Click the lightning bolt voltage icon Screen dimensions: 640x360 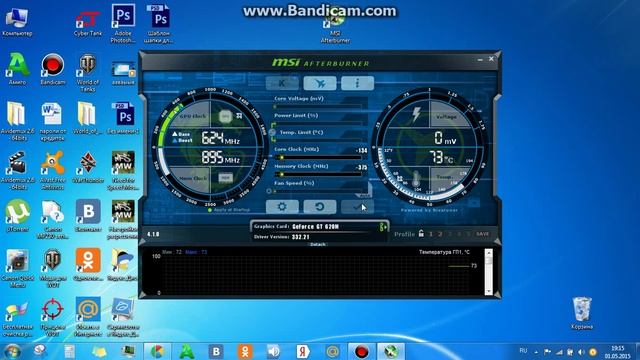[x=416, y=115]
